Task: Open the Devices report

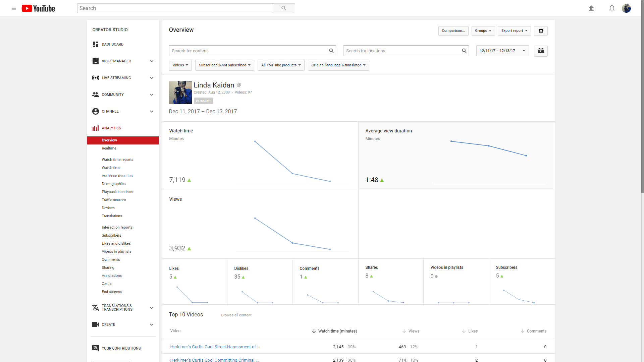Action: (x=108, y=208)
